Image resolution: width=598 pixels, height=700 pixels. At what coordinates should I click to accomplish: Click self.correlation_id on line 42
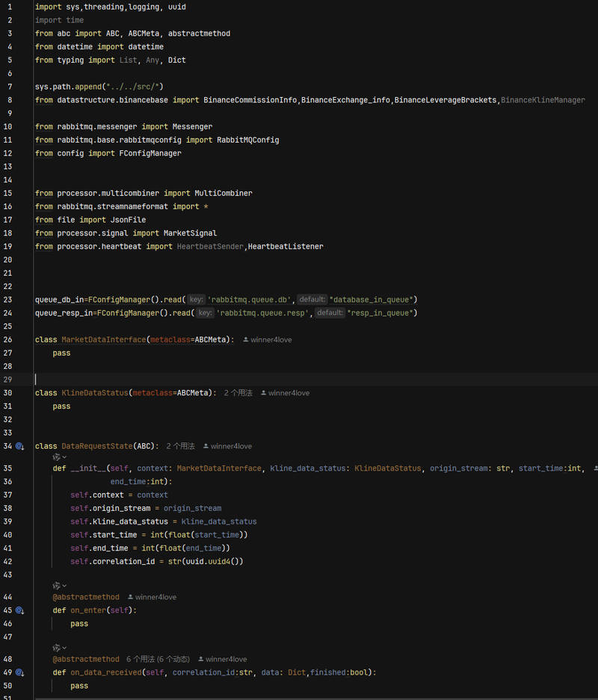pos(113,562)
